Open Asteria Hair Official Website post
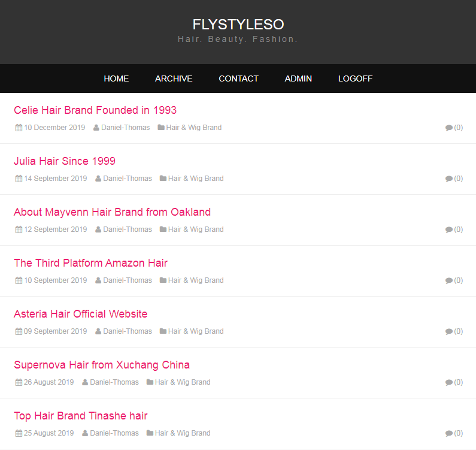 [80, 313]
